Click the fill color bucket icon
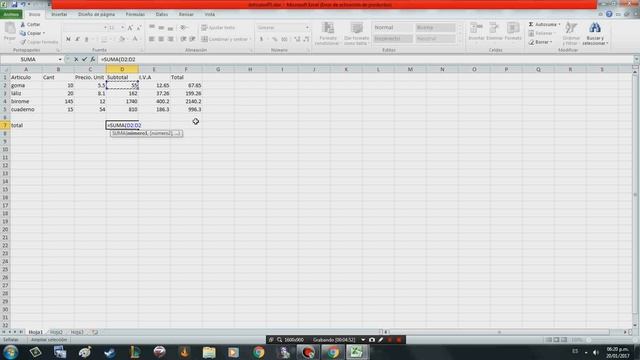 [x=122, y=39]
